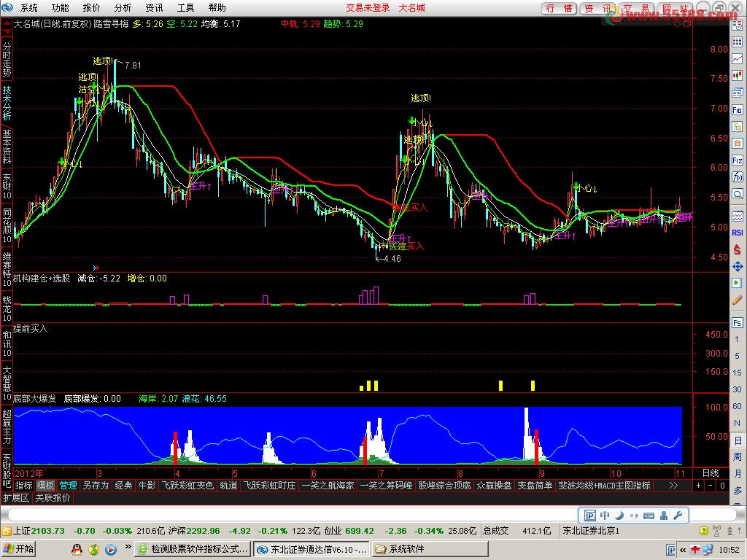Select the 超赢主力 side tab
The height and width of the screenshot is (560, 747).
(x=7, y=426)
